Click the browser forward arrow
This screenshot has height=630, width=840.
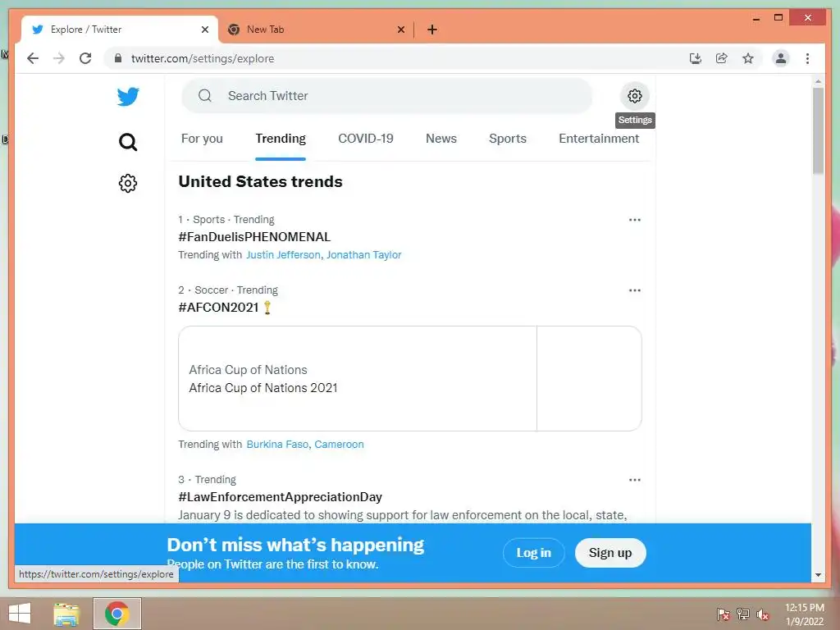[x=59, y=58]
